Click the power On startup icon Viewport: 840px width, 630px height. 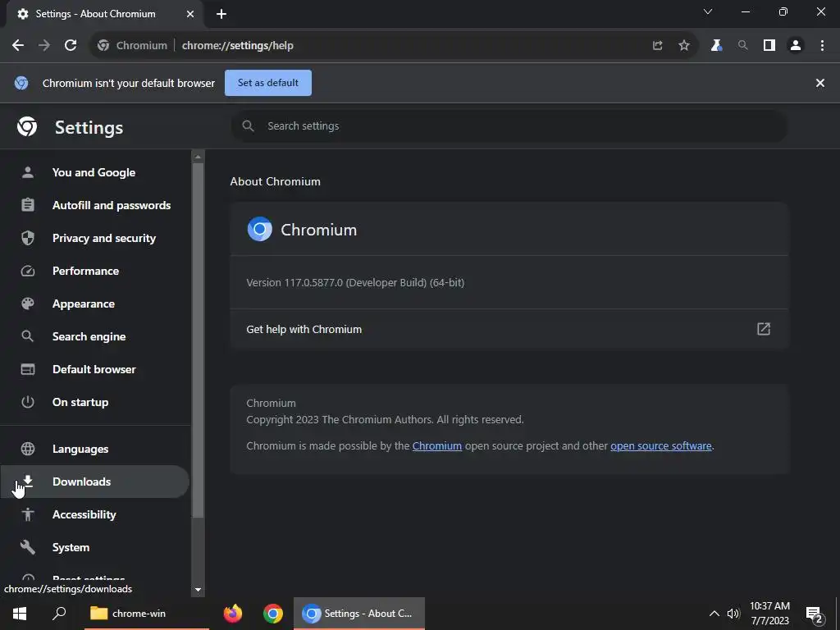[28, 402]
